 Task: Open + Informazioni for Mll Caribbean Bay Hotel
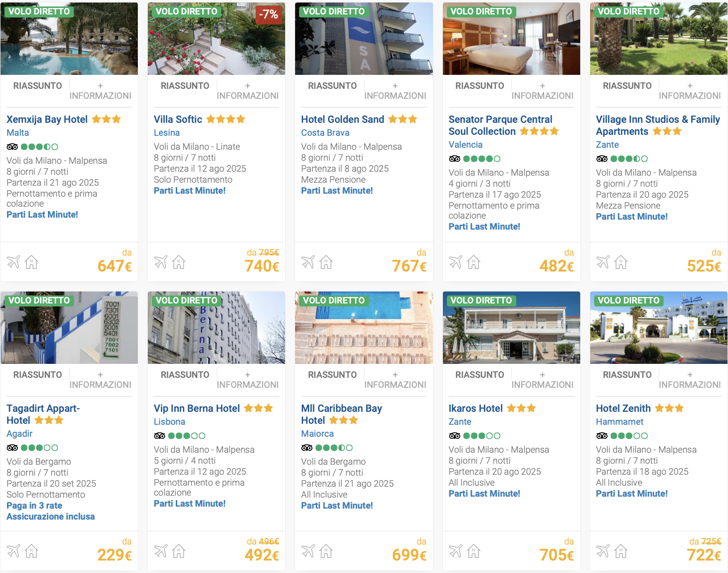(x=395, y=380)
